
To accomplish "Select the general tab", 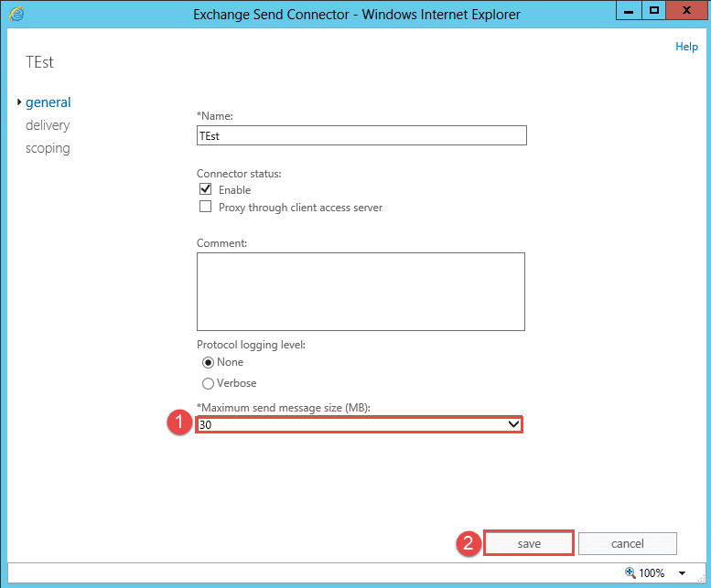I will pos(48,102).
